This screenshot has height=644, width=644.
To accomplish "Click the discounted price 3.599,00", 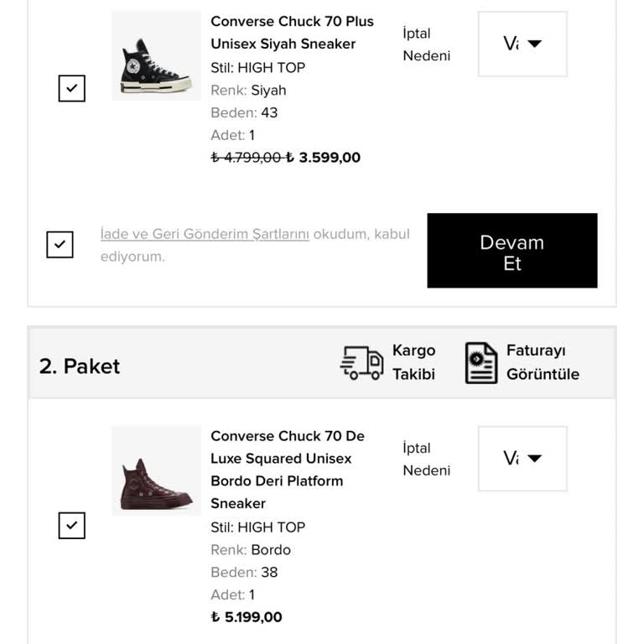I will point(329,158).
